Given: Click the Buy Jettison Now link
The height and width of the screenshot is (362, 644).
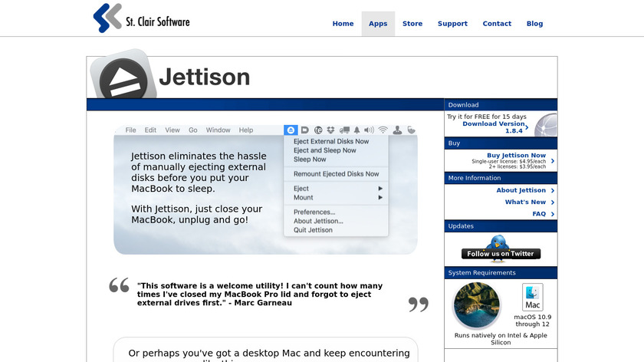Looking at the screenshot, I should (x=516, y=156).
